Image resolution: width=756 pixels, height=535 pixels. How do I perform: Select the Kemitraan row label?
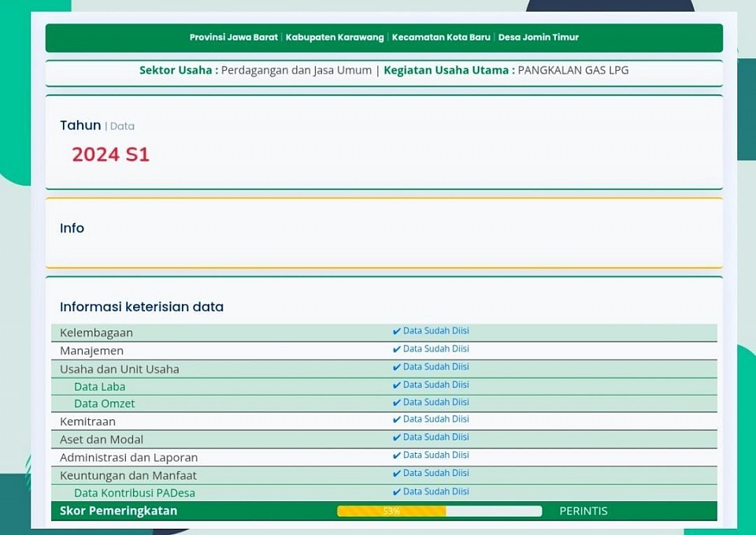coord(87,422)
